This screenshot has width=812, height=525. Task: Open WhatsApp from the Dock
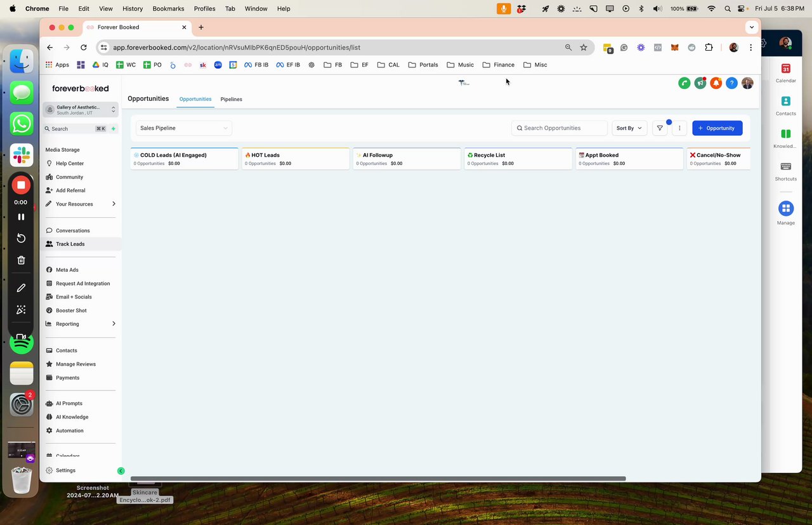pyautogui.click(x=22, y=124)
